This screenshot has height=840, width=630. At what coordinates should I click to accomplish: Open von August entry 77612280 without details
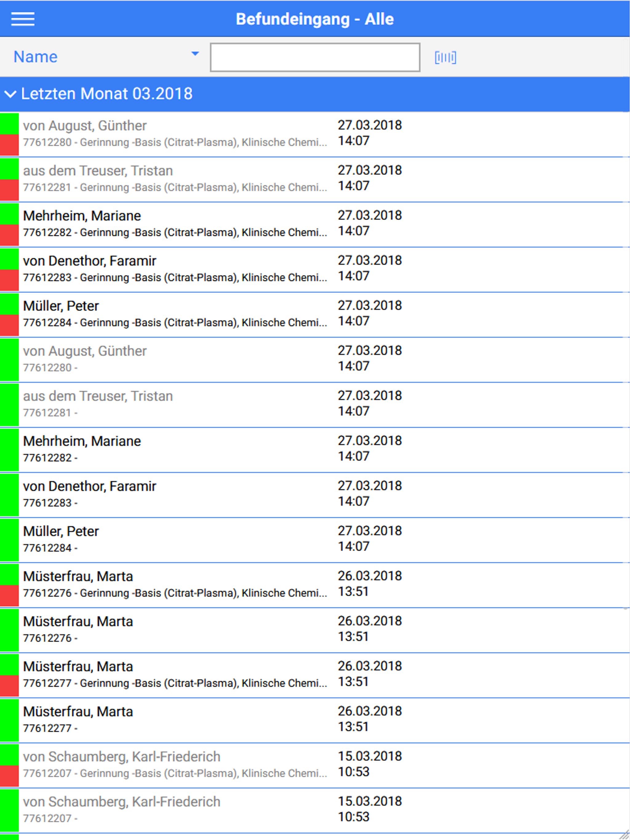[x=315, y=359]
